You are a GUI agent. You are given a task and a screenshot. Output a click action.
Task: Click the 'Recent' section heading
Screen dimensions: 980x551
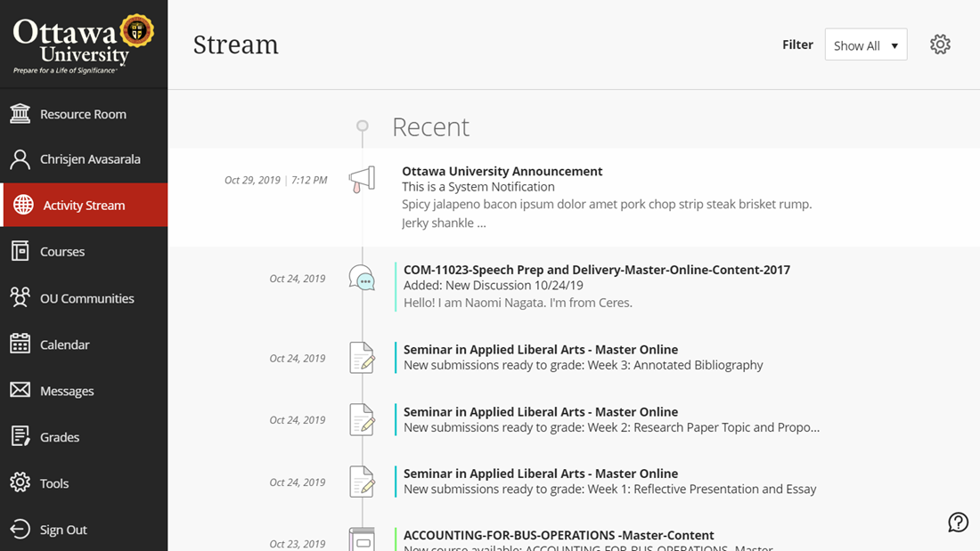tap(430, 126)
